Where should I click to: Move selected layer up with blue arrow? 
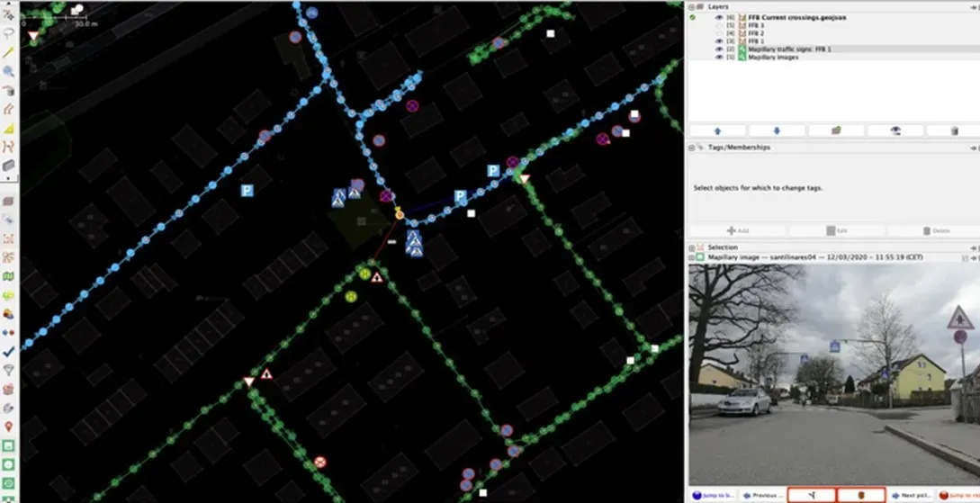pyautogui.click(x=717, y=130)
